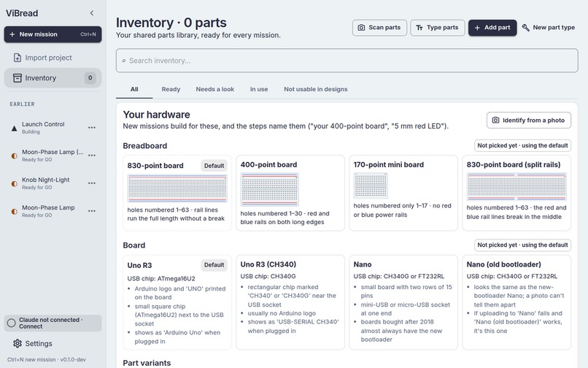Click Board's Not picked yet badge
The height and width of the screenshot is (368, 588).
pyautogui.click(x=522, y=245)
